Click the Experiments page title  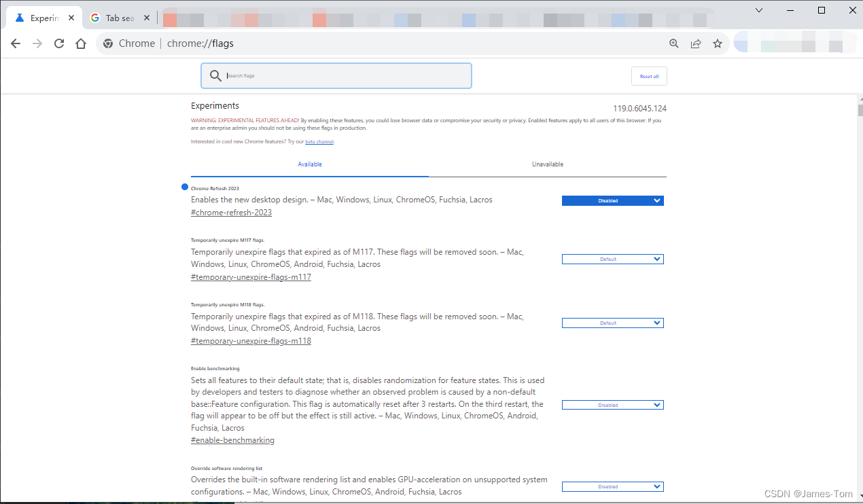click(215, 106)
